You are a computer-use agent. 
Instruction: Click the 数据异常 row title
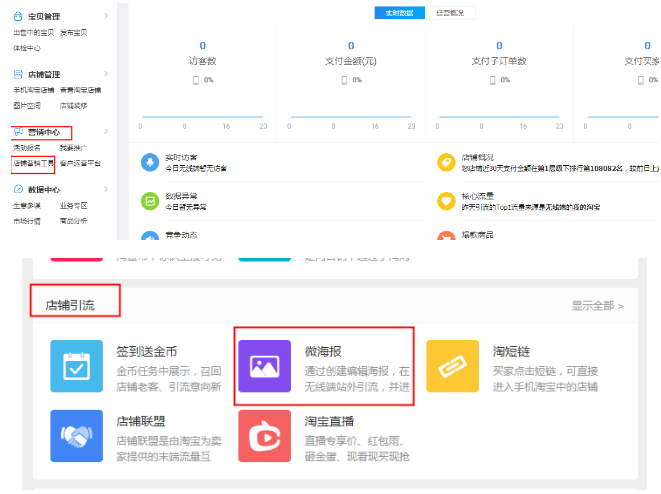[181, 196]
